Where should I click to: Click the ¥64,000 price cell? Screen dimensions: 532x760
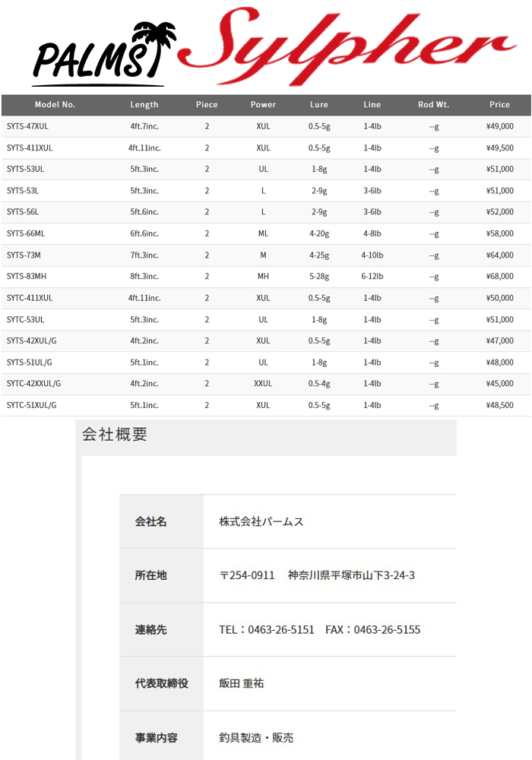point(499,255)
